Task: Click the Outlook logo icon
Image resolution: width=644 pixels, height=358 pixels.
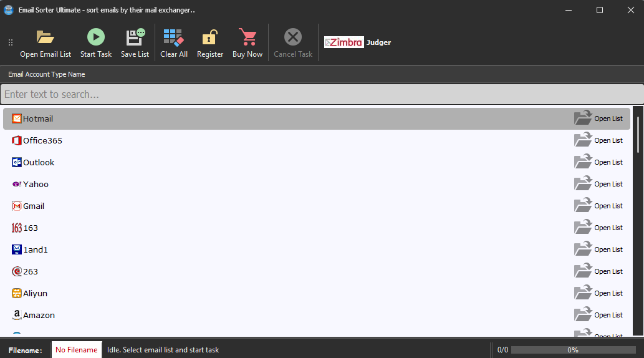Action: pos(16,162)
